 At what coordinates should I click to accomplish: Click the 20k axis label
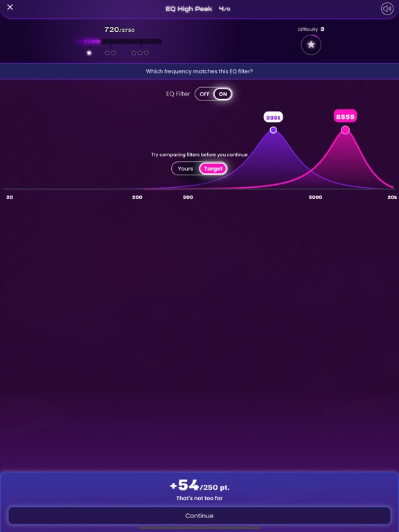tap(392, 197)
